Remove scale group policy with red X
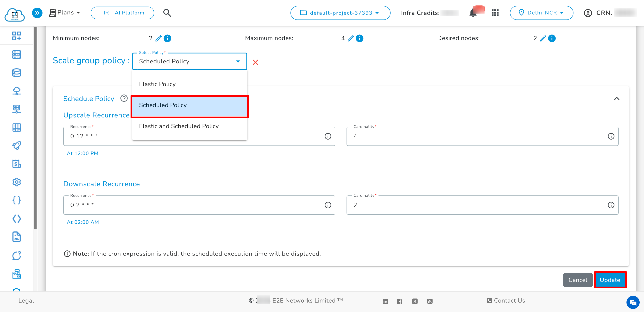This screenshot has width=644, height=312. tap(255, 62)
